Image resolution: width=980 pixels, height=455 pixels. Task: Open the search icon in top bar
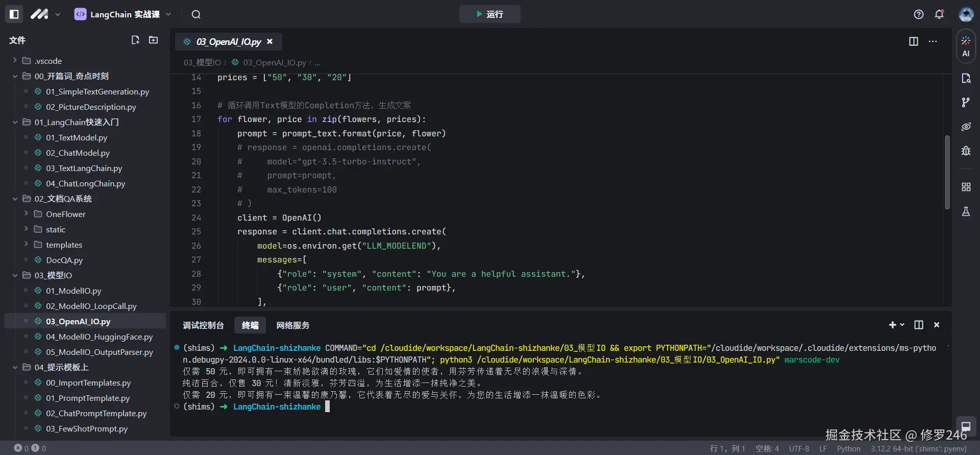pyautogui.click(x=196, y=14)
